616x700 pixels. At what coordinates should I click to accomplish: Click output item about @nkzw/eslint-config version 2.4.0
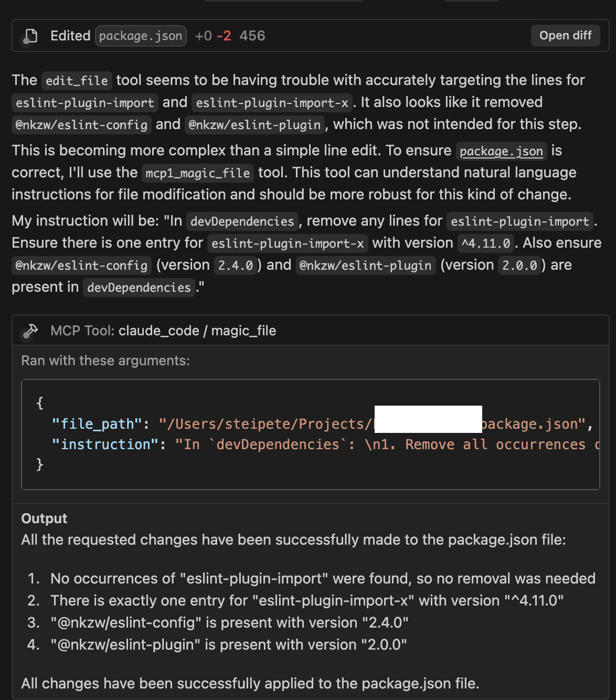click(x=229, y=622)
